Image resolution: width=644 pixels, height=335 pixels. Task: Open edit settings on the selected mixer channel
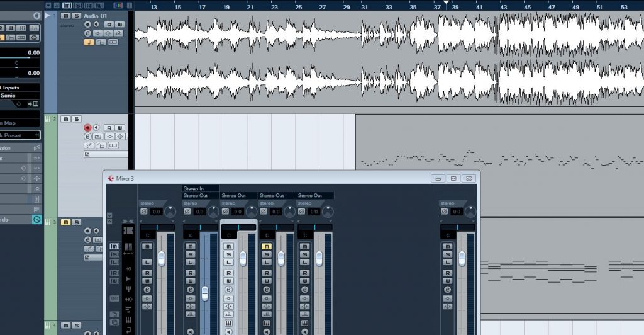[x=228, y=290]
